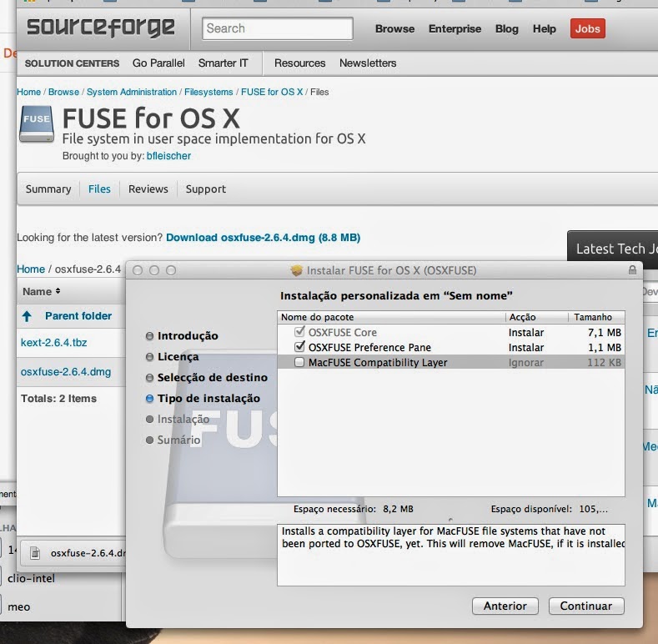Click the 'Ignorar' action cell
Screen dimensions: 658x644
(525, 362)
